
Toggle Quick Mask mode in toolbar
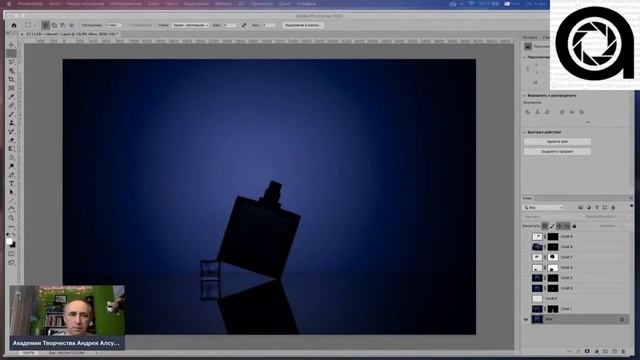[x=11, y=254]
